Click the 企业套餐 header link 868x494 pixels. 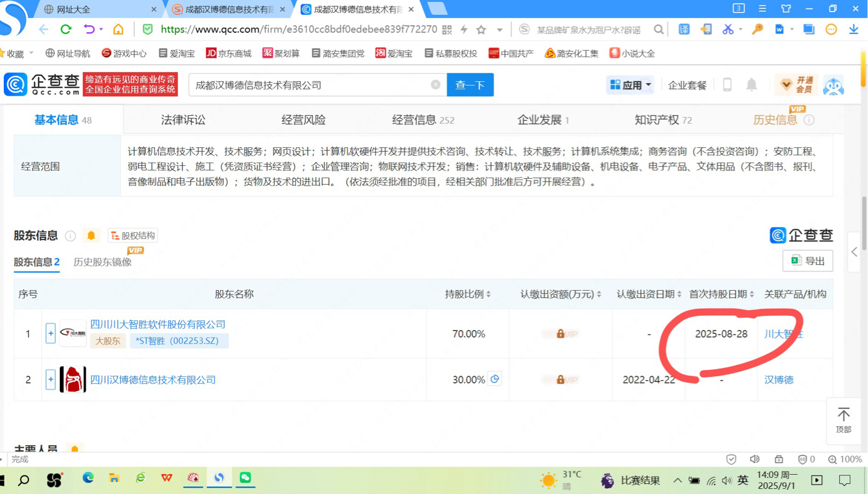pos(687,85)
